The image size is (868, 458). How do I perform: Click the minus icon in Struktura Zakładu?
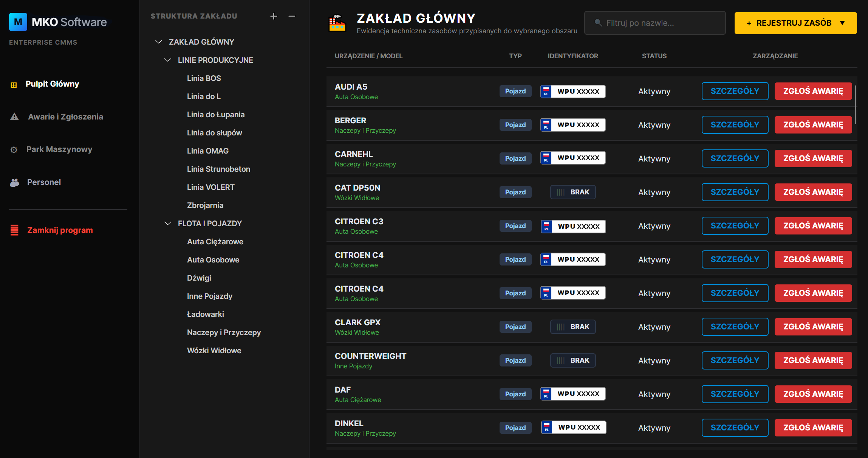pyautogui.click(x=292, y=16)
